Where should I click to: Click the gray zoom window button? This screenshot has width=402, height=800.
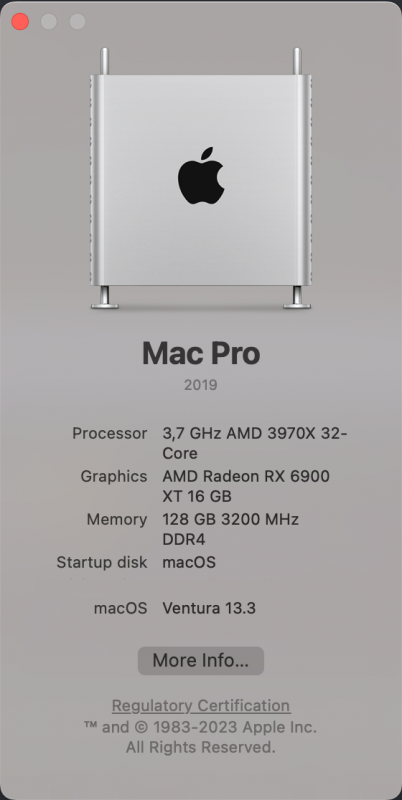point(78,21)
